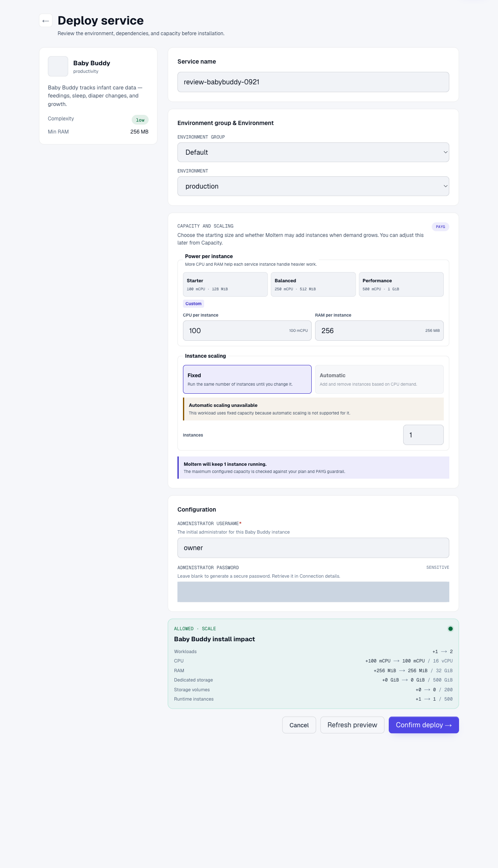The image size is (498, 868).
Task: Click the Deploy service page heading
Action: 101,20
